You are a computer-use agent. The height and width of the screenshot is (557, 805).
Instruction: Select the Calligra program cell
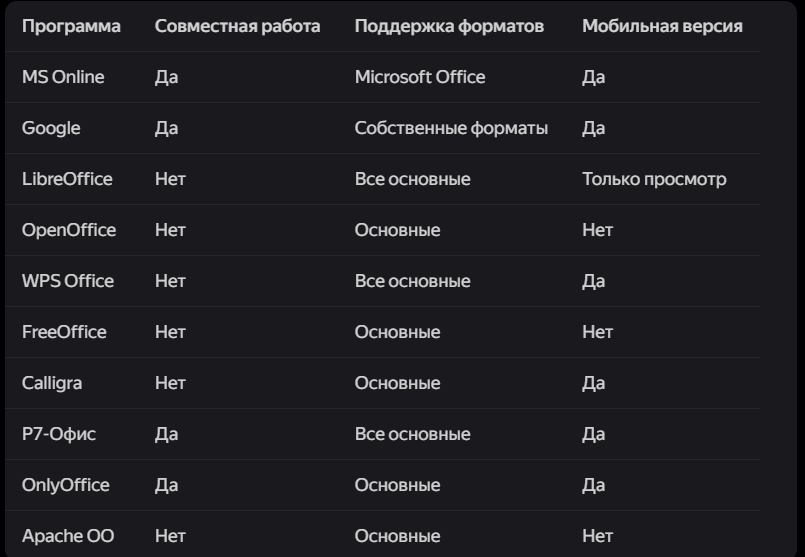tap(52, 383)
